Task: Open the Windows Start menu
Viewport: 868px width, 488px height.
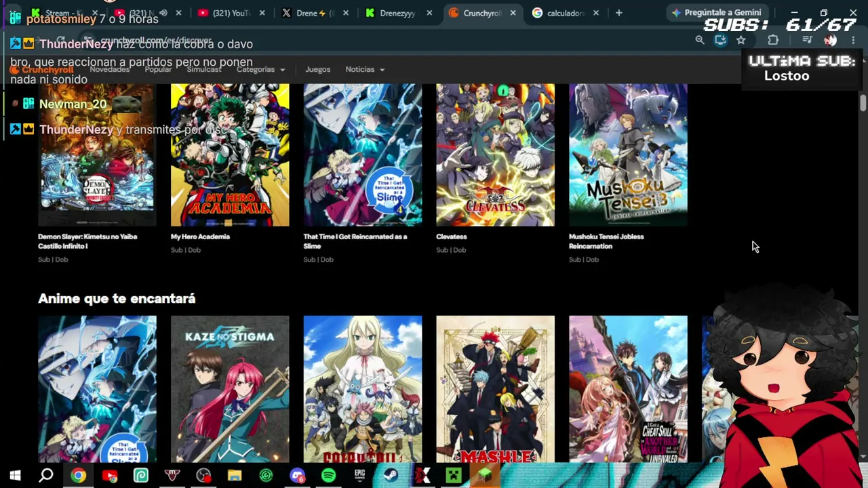Action: coord(15,476)
